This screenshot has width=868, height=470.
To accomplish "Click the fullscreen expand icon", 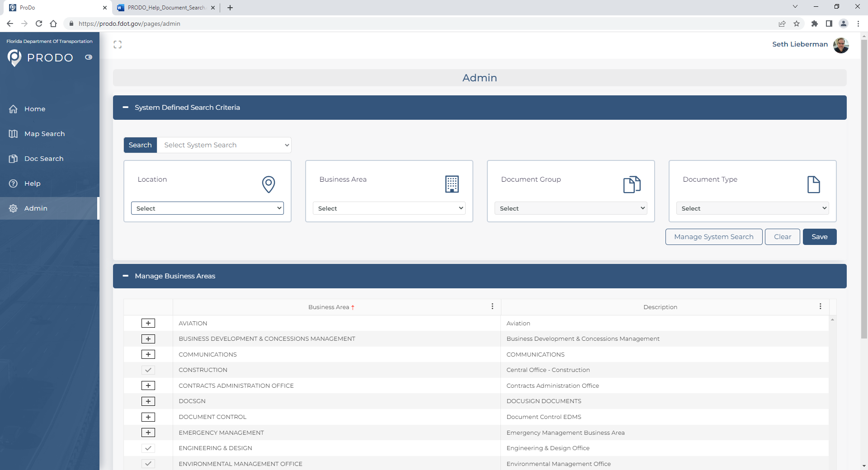I will 118,44.
